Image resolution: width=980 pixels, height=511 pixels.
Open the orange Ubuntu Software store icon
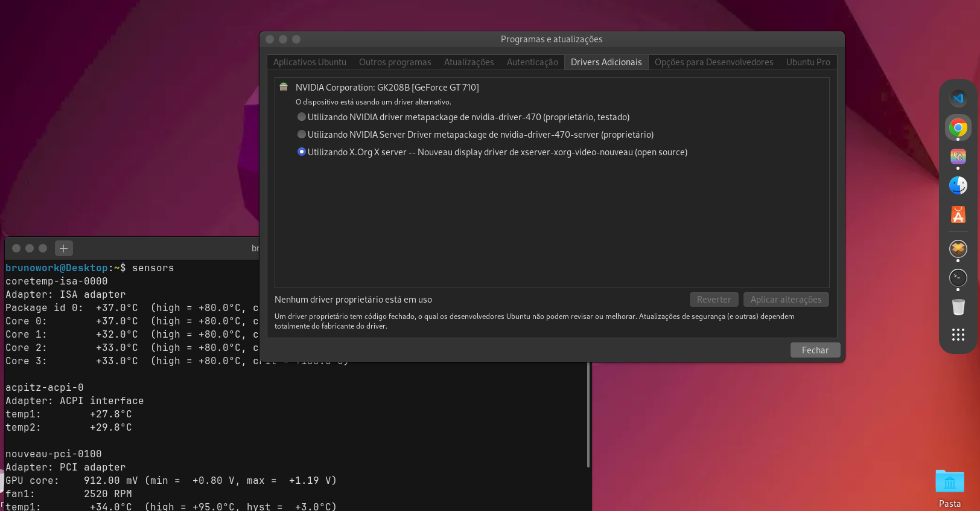pyautogui.click(x=958, y=214)
